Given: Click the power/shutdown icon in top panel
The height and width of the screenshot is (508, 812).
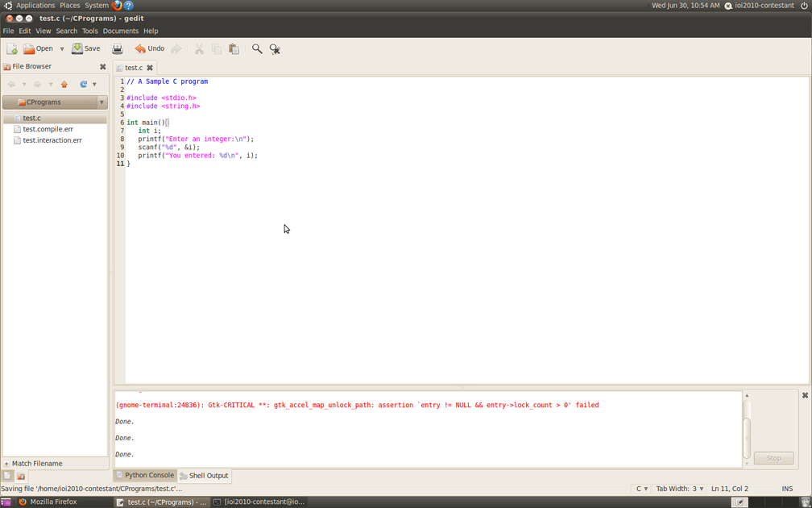Looking at the screenshot, I should (804, 6).
